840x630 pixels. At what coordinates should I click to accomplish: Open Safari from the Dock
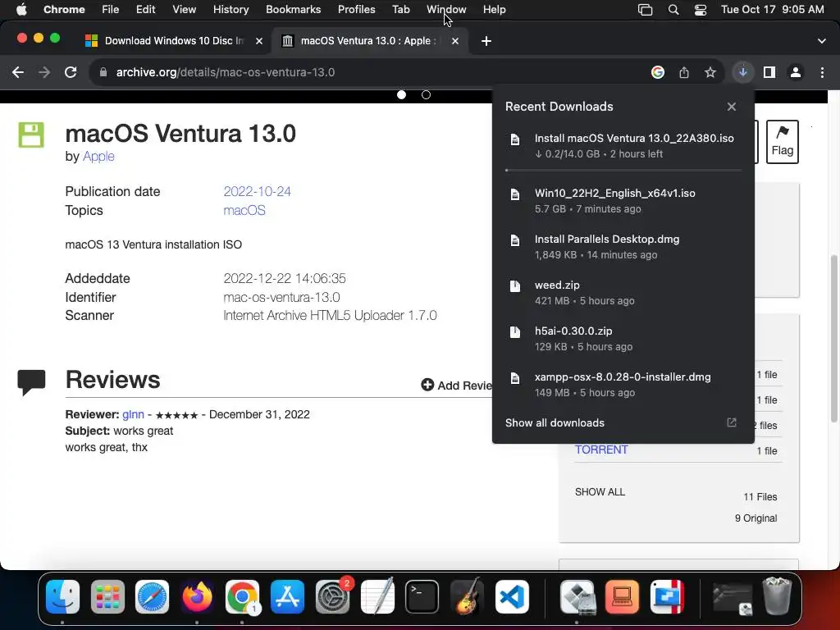pyautogui.click(x=152, y=596)
